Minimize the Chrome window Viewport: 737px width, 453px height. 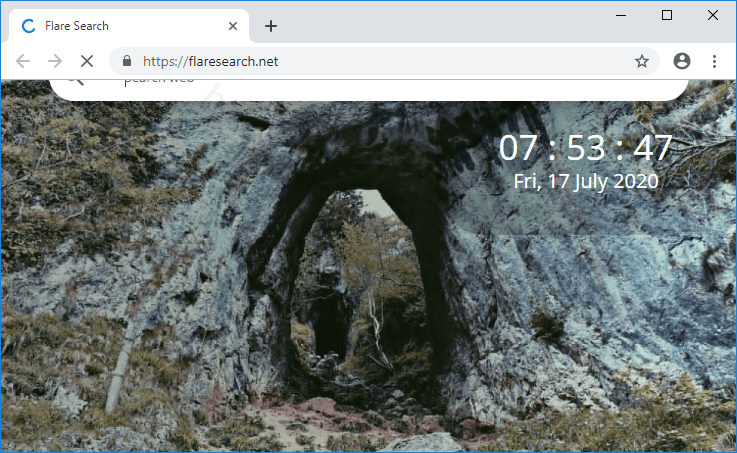[621, 15]
